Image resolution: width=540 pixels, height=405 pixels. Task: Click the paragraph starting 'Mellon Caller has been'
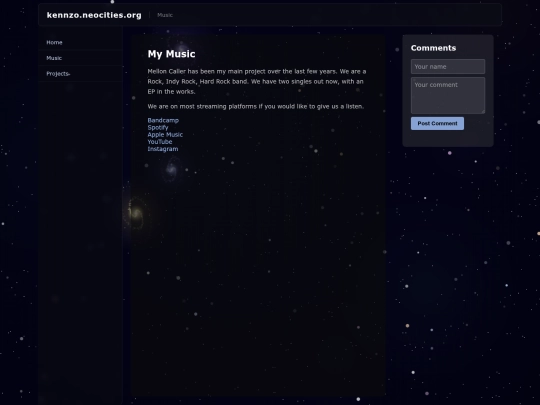(257, 81)
